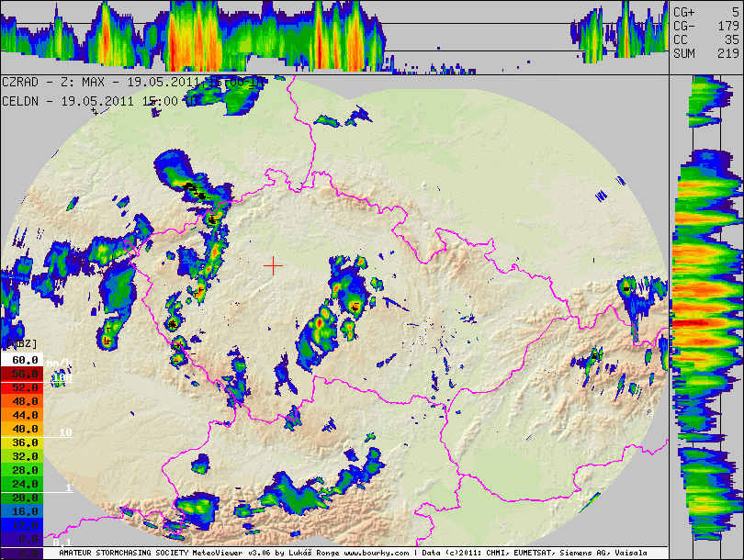Choose the 8.0 dBZ dark blue swatch
Viewport: 744px width, 560px height.
click(22, 539)
